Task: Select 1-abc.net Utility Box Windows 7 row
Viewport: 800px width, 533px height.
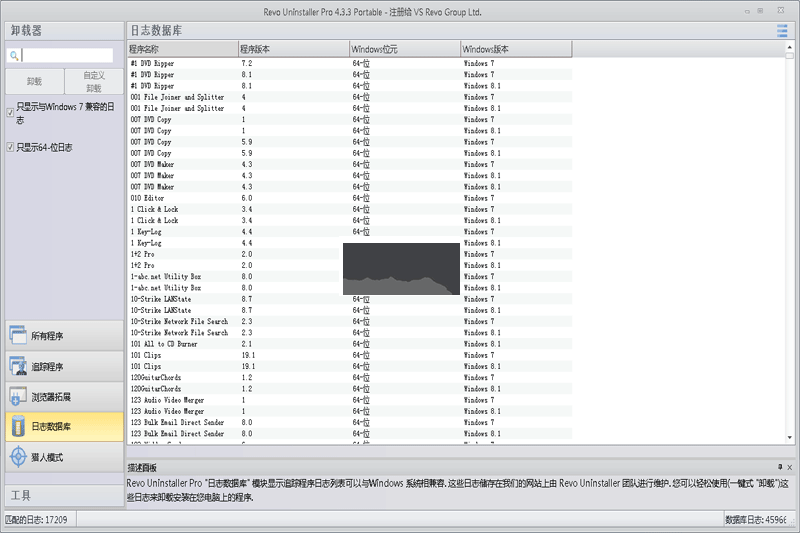Action: click(350, 276)
